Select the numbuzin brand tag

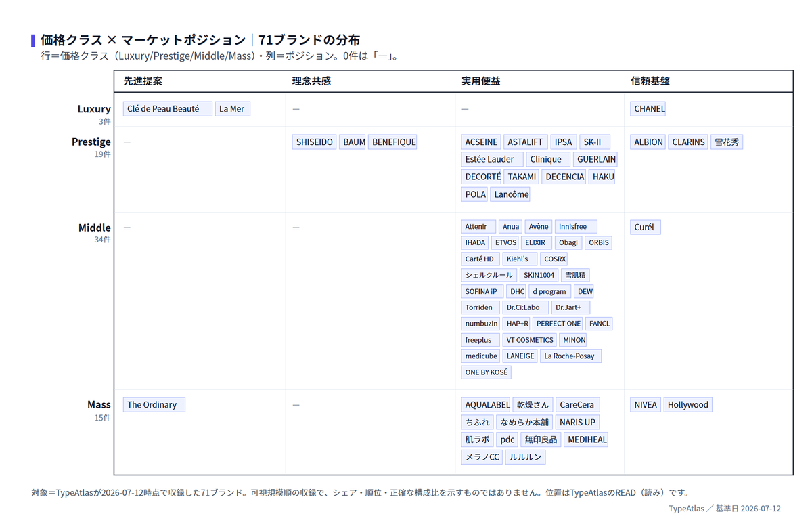point(482,324)
